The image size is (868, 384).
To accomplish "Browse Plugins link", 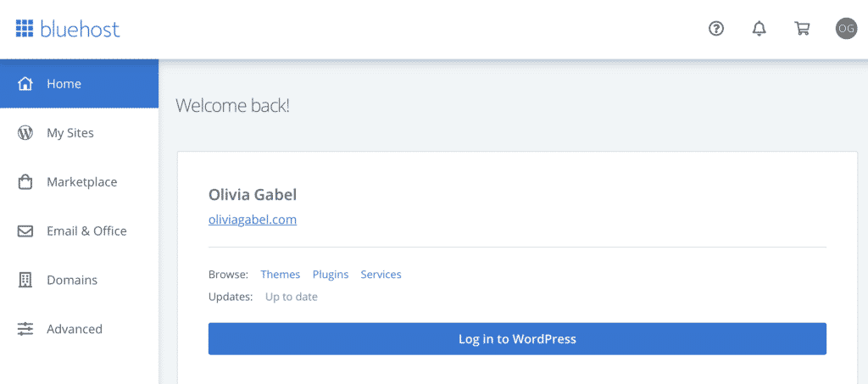I will click(331, 275).
